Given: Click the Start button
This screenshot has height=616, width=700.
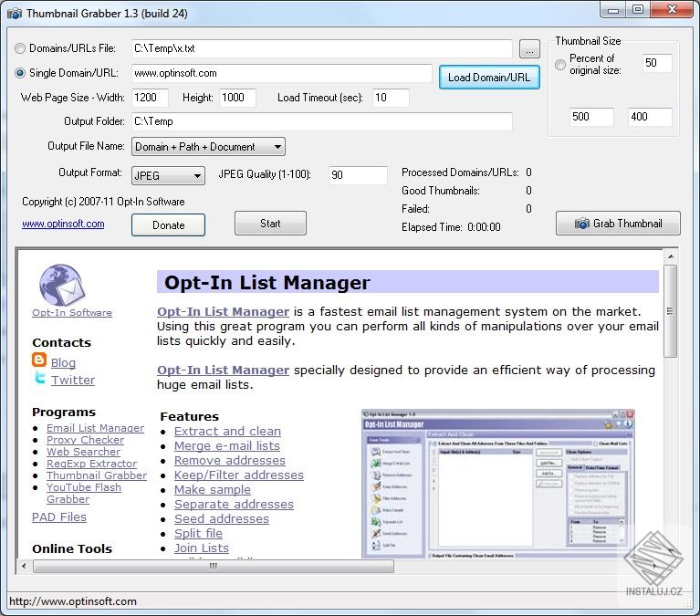Looking at the screenshot, I should point(270,224).
